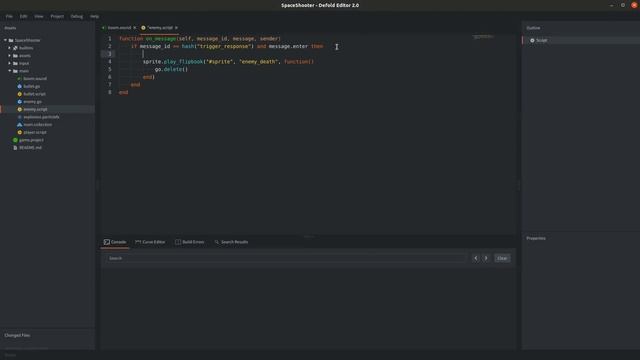Click the main folder icon
The width and height of the screenshot is (640, 360).
15,71
